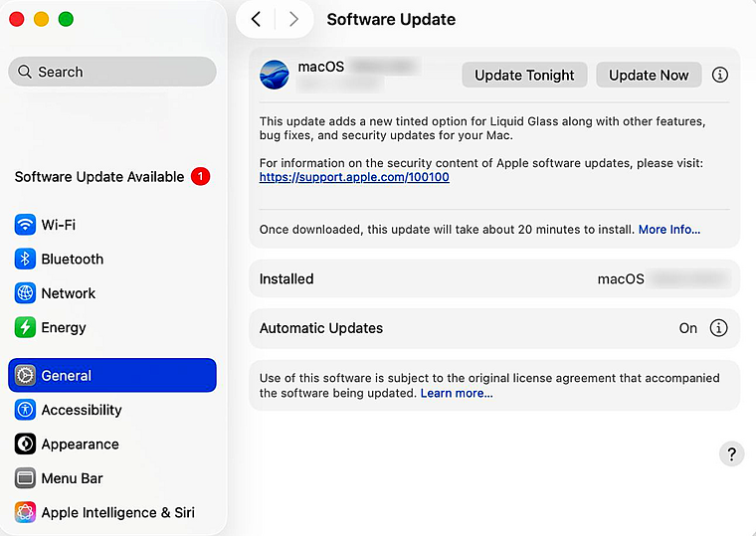Go forward with the right chevron
Image resolution: width=756 pixels, height=536 pixels.
293,19
